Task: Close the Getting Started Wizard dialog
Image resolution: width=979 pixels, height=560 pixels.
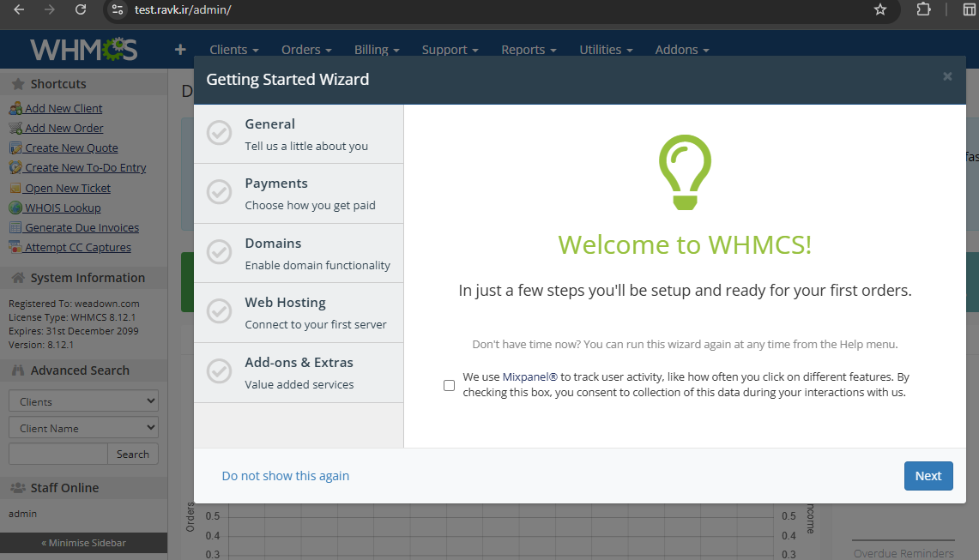Action: tap(947, 76)
